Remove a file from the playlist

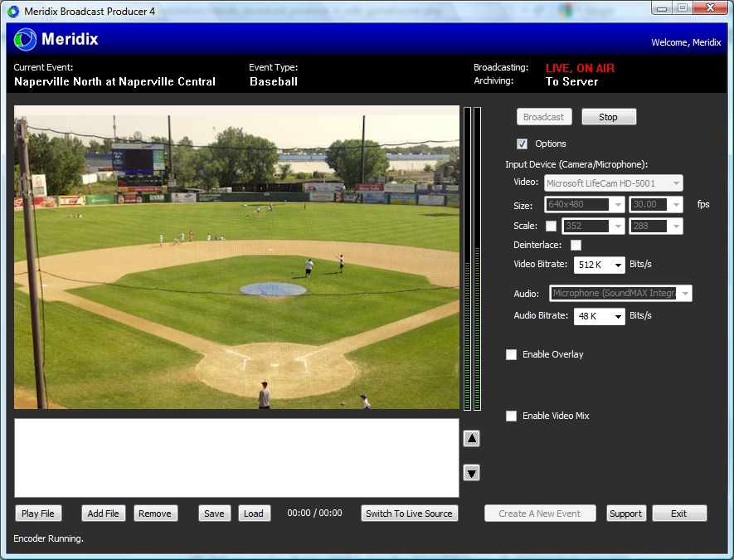tap(155, 513)
